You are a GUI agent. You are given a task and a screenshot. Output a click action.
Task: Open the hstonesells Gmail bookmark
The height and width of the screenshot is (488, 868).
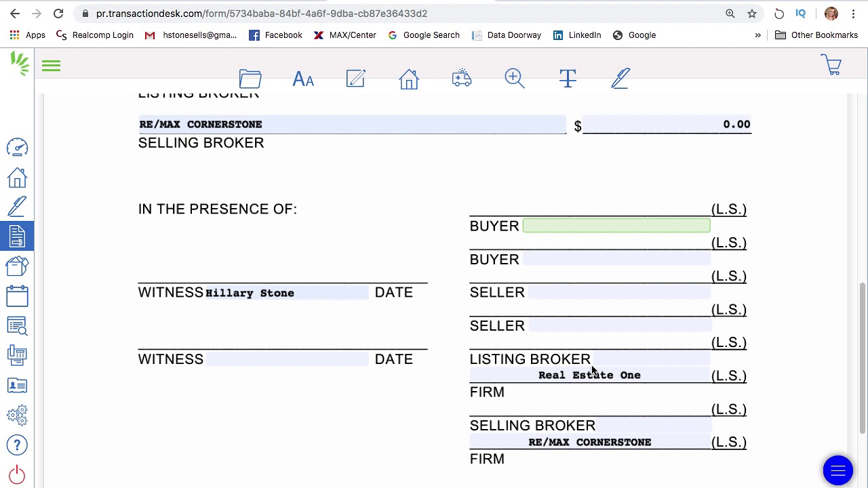click(x=191, y=35)
